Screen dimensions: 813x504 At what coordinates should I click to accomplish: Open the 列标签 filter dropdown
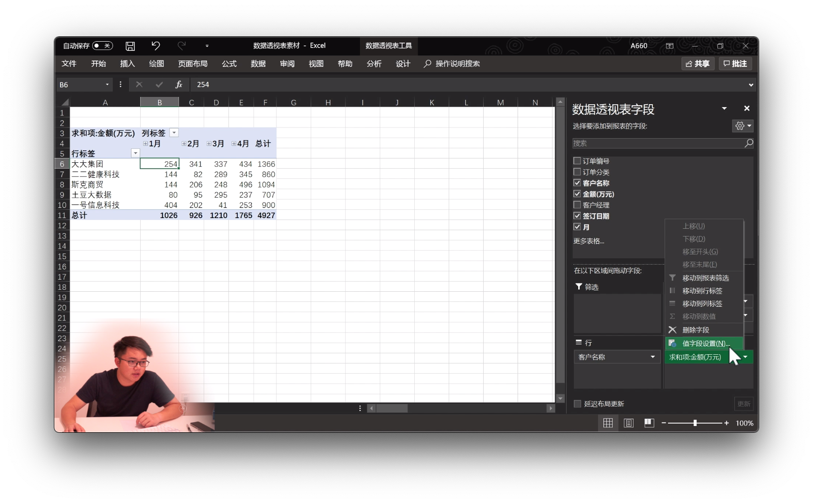174,133
